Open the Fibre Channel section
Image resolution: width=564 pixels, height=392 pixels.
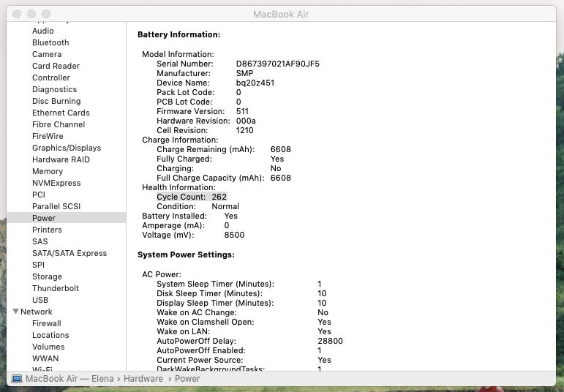pyautogui.click(x=59, y=124)
